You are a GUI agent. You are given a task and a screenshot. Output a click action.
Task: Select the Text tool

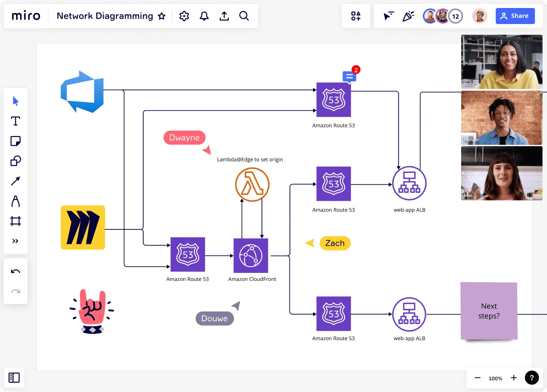click(16, 121)
